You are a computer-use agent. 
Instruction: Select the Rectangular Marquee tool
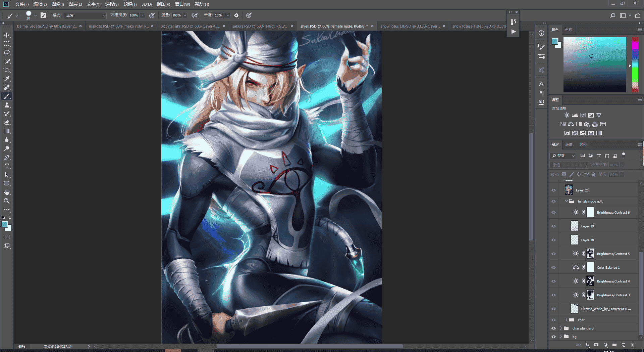pyautogui.click(x=7, y=44)
